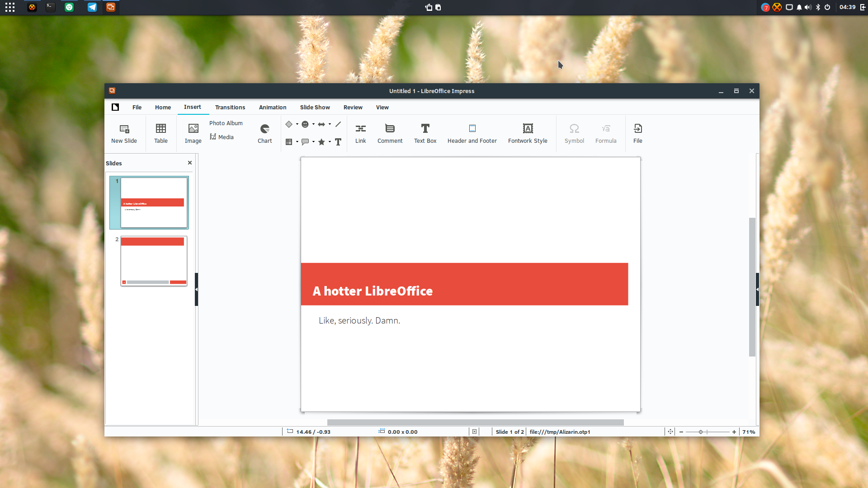Select the Callout speech bubble tool
Viewport: 868px width, 488px height.
305,142
